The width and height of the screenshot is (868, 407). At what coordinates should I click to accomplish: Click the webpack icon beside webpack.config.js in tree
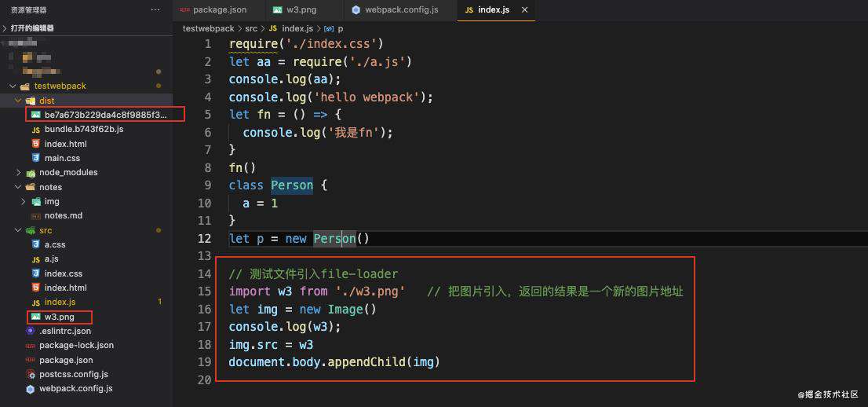pyautogui.click(x=30, y=389)
